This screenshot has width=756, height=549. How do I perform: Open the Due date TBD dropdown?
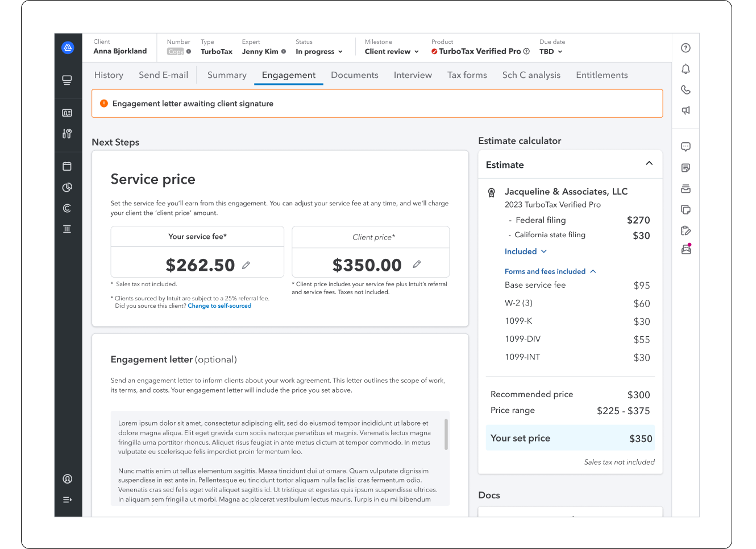pyautogui.click(x=551, y=52)
